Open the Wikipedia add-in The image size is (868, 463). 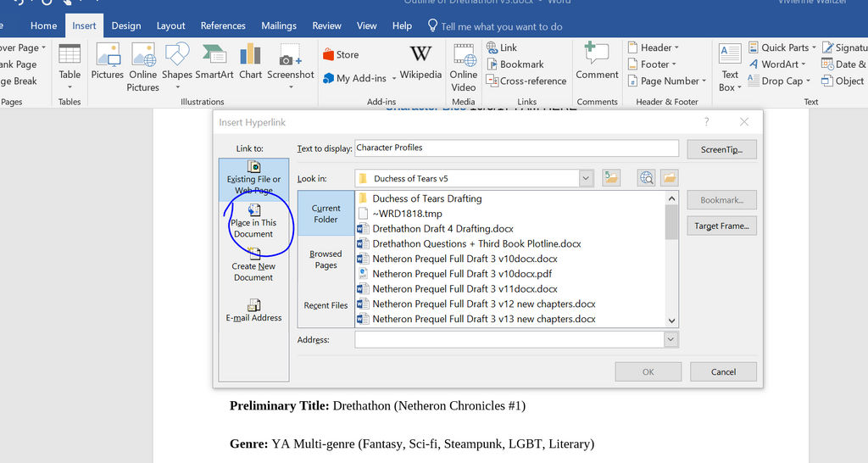coord(420,61)
